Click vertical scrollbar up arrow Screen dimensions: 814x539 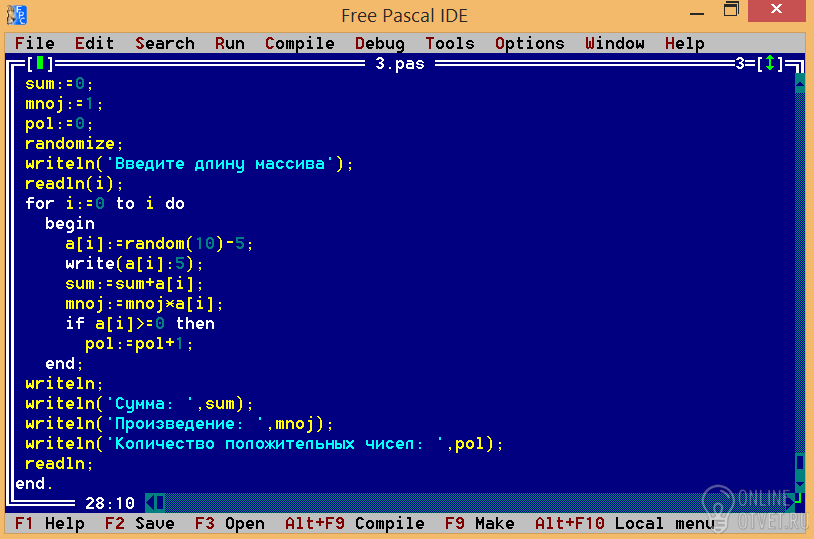(x=800, y=83)
